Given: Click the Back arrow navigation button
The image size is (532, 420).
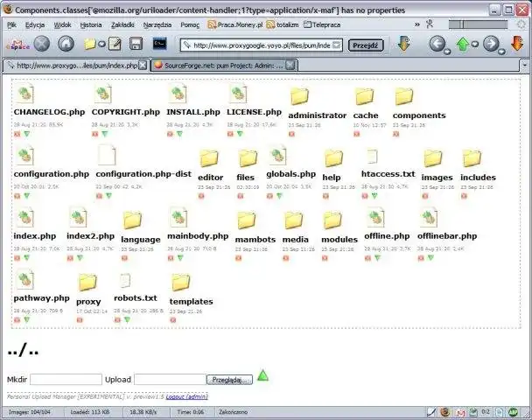Looking at the screenshot, I should point(437,44).
